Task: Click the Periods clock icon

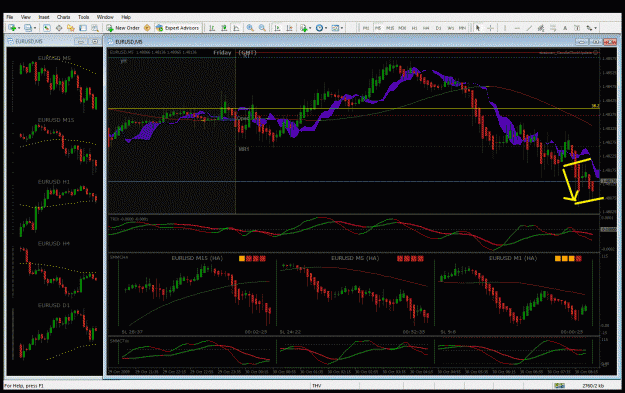Action: coord(319,28)
